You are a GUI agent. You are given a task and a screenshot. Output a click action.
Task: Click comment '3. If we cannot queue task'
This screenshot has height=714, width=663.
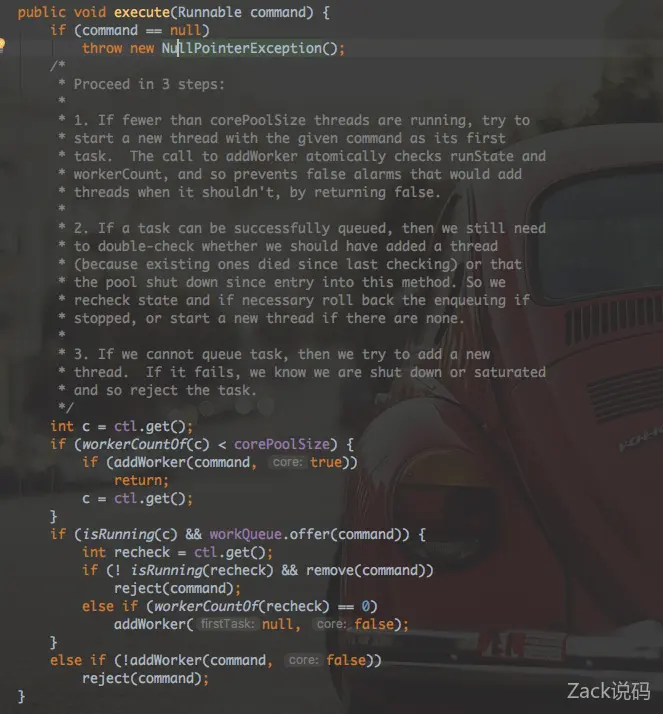(181, 354)
